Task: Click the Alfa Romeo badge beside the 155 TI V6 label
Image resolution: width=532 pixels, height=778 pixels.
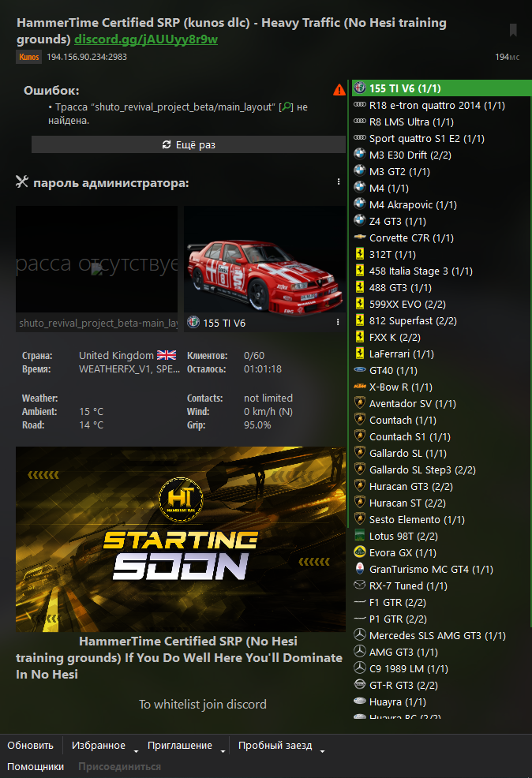Action: [193, 323]
